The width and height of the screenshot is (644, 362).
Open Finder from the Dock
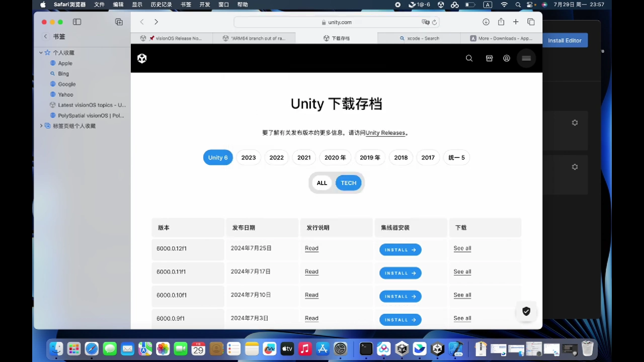(x=56, y=348)
